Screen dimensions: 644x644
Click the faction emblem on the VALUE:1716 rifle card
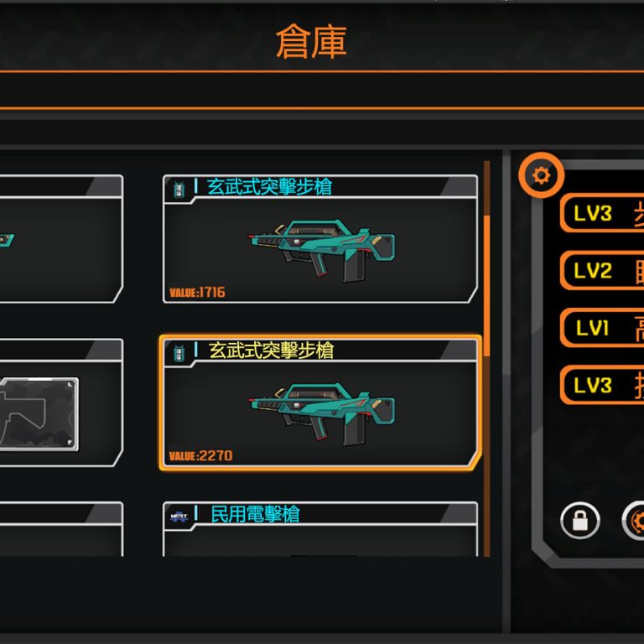tap(179, 189)
